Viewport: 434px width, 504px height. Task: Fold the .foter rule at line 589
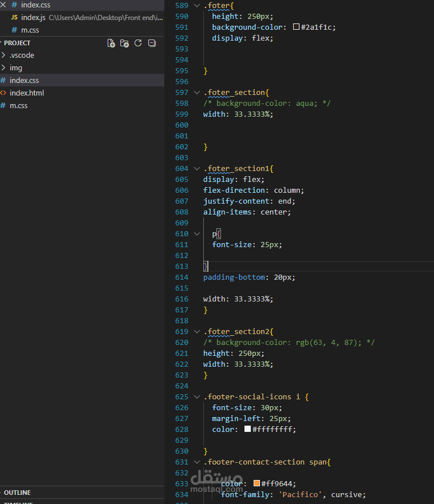point(197,6)
